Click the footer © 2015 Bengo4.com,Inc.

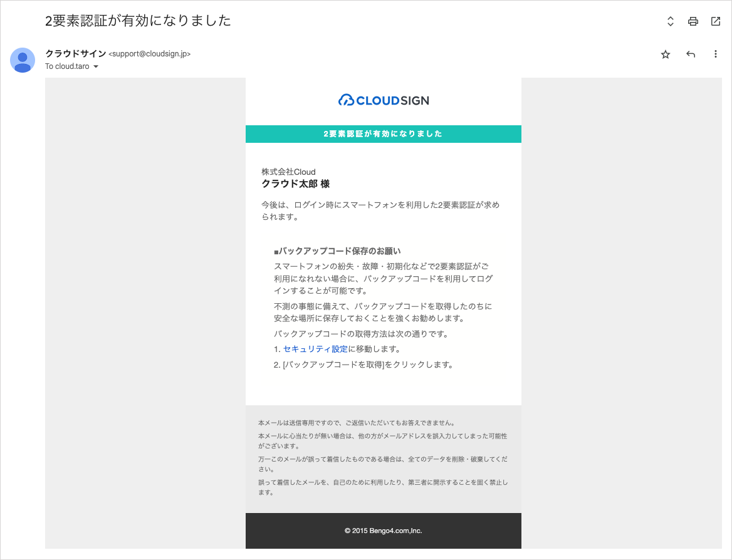tap(384, 531)
